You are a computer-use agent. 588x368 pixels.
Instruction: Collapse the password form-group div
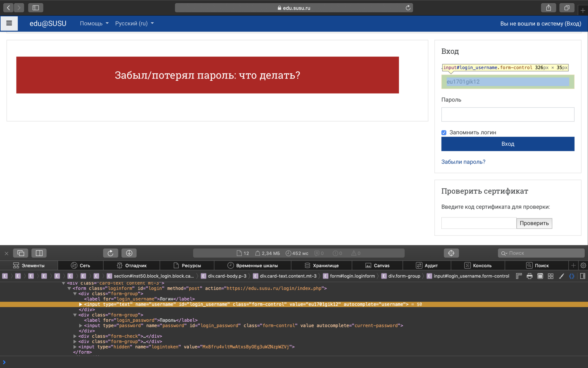pyautogui.click(x=75, y=315)
